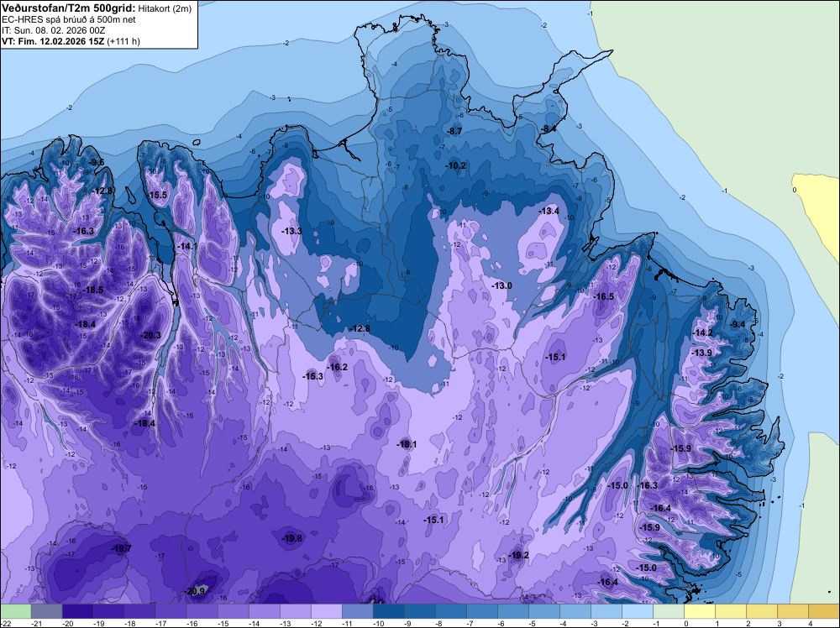Select the -10 legend color swatch
Viewport: 840px width, 628px height.
coord(388,611)
